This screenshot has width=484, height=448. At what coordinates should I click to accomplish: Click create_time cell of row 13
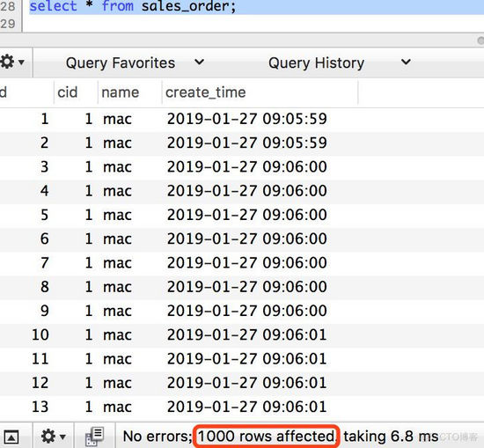(247, 407)
